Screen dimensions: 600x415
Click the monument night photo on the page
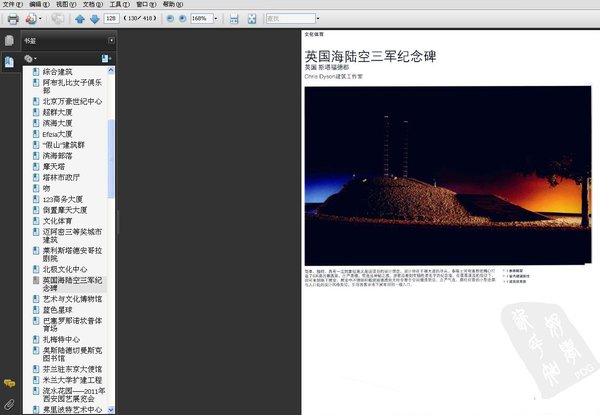[448, 176]
